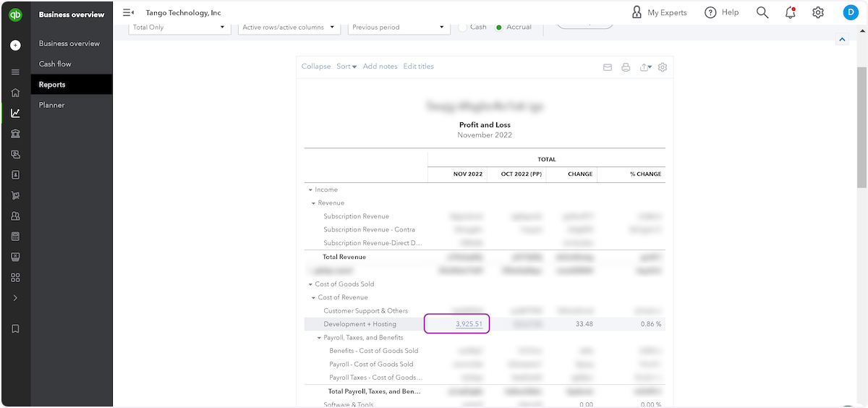Image resolution: width=868 pixels, height=408 pixels.
Task: Print the report via printer icon
Action: click(x=626, y=67)
